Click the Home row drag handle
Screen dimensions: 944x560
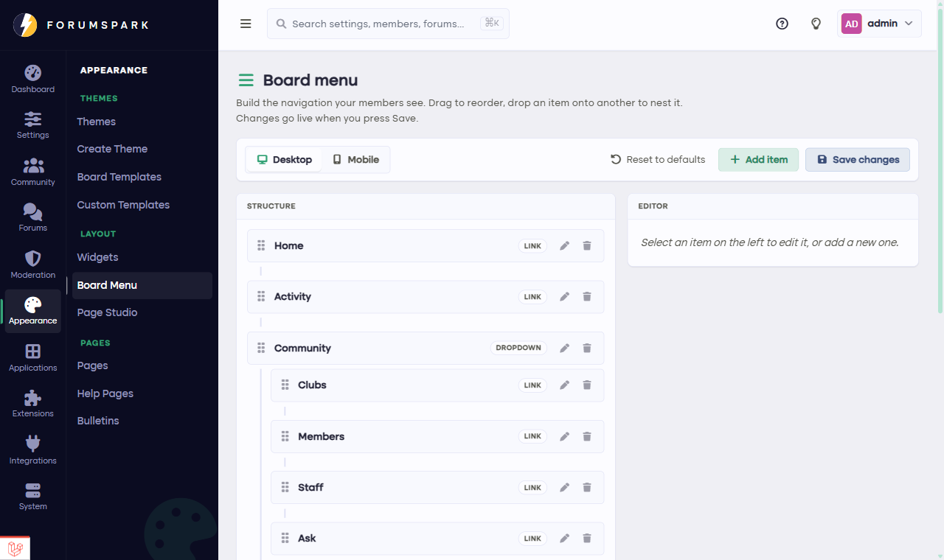coord(261,246)
